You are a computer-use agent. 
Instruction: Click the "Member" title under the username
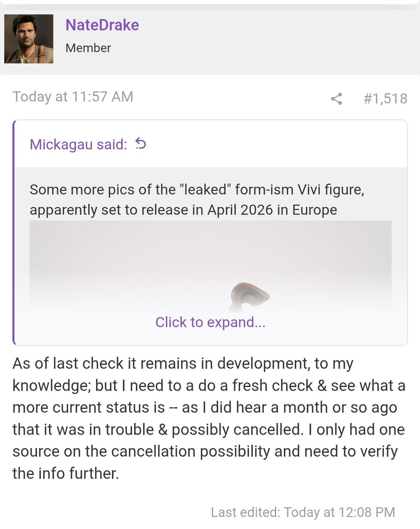(88, 48)
